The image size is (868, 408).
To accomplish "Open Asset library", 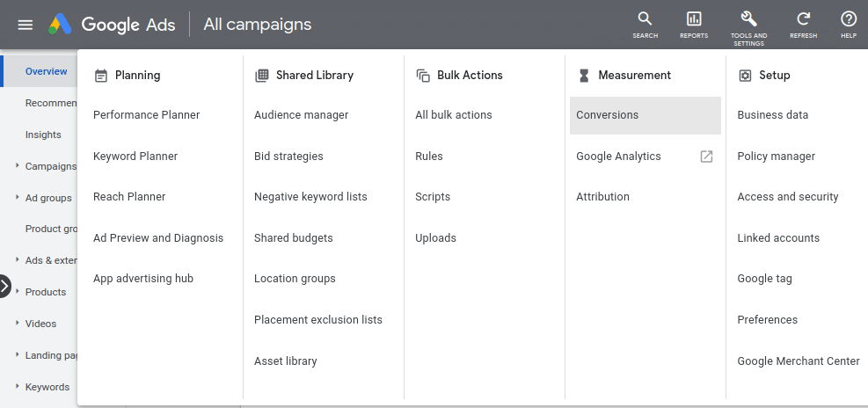I will 286,361.
